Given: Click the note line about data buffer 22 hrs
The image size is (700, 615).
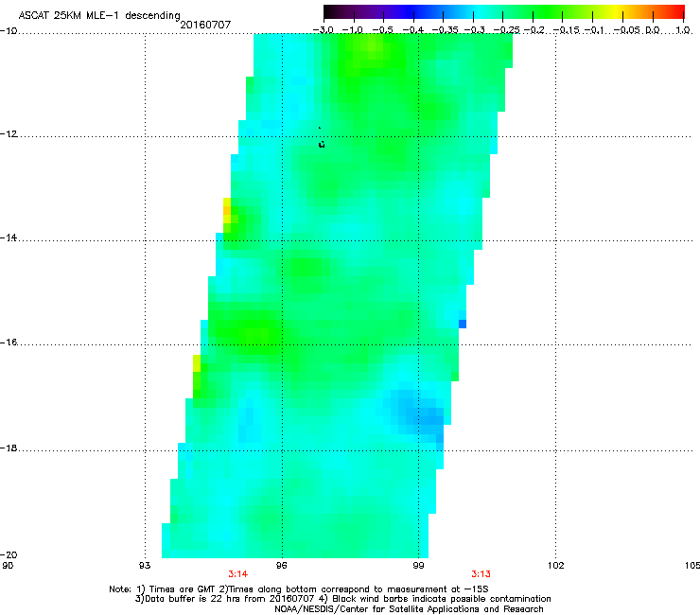Looking at the screenshot, I should click(x=342, y=599).
